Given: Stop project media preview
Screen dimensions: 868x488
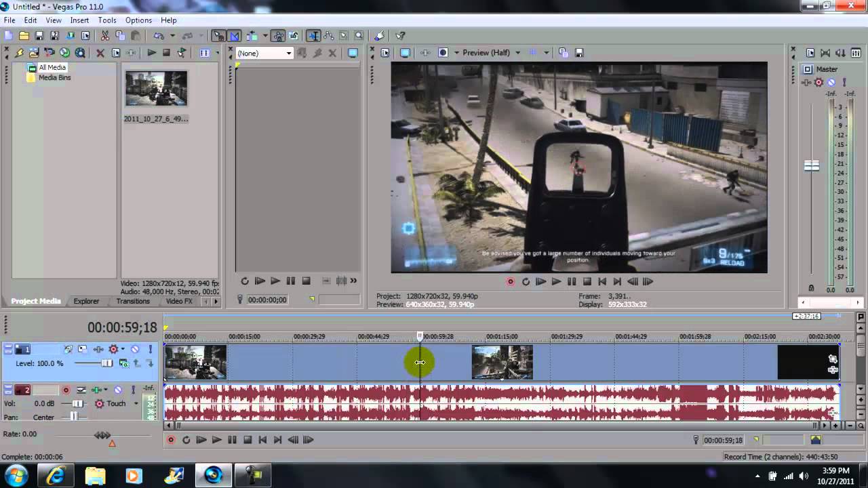Looking at the screenshot, I should tap(166, 53).
